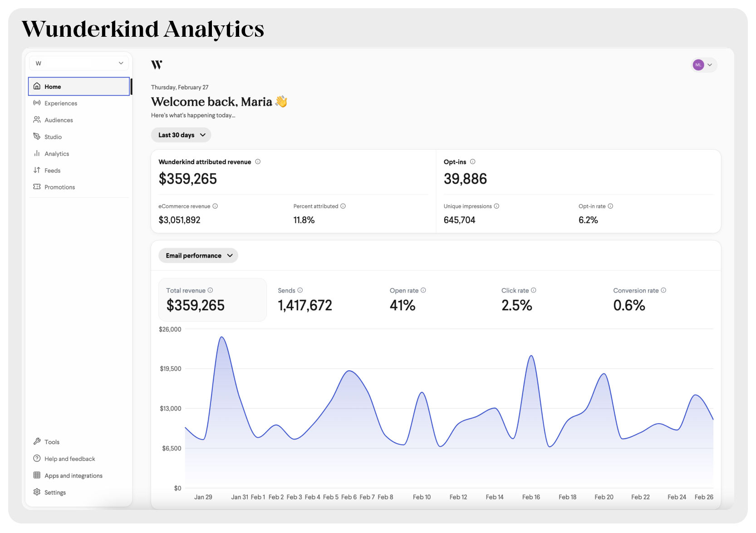Click info icon beside eCommerce revenue

tap(215, 206)
